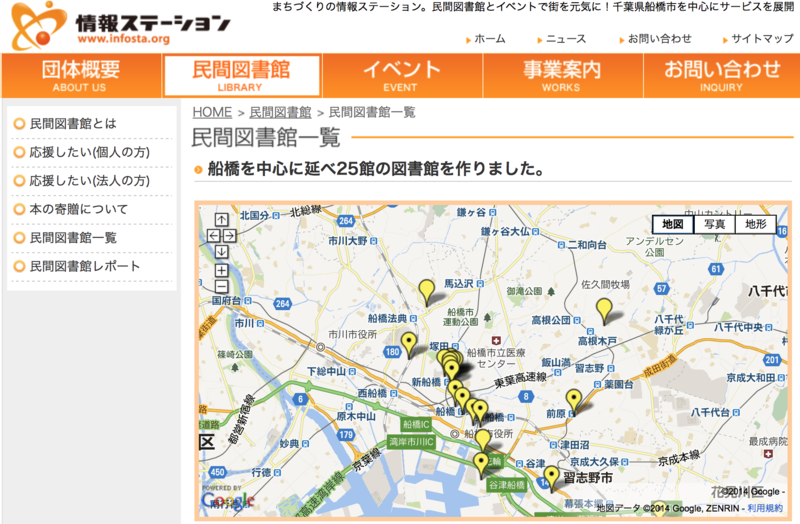Click the 湾岸市川IC green sign
Viewport: 800px width, 524px height.
coord(411,442)
